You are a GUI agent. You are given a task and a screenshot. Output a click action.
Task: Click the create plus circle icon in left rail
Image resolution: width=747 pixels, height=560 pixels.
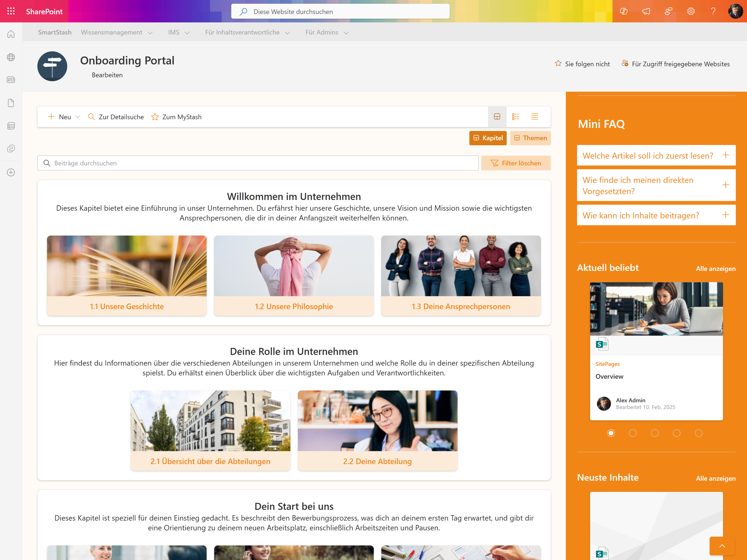click(11, 172)
